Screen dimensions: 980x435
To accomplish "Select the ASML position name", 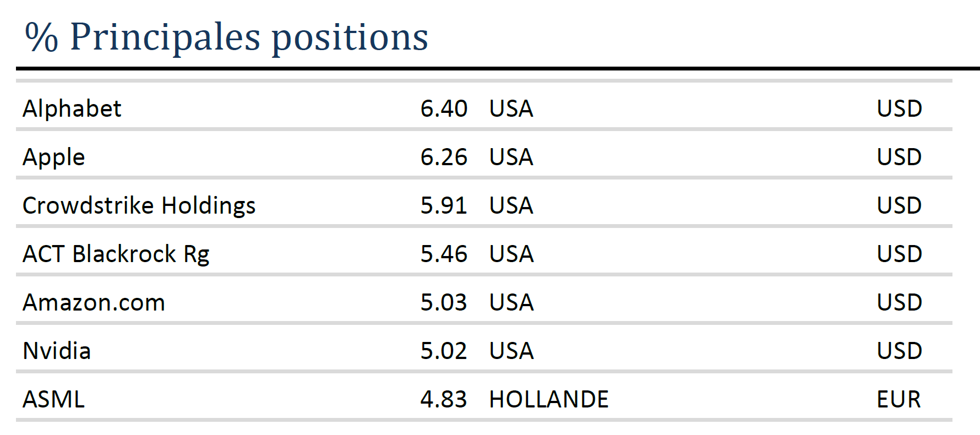I will (53, 399).
